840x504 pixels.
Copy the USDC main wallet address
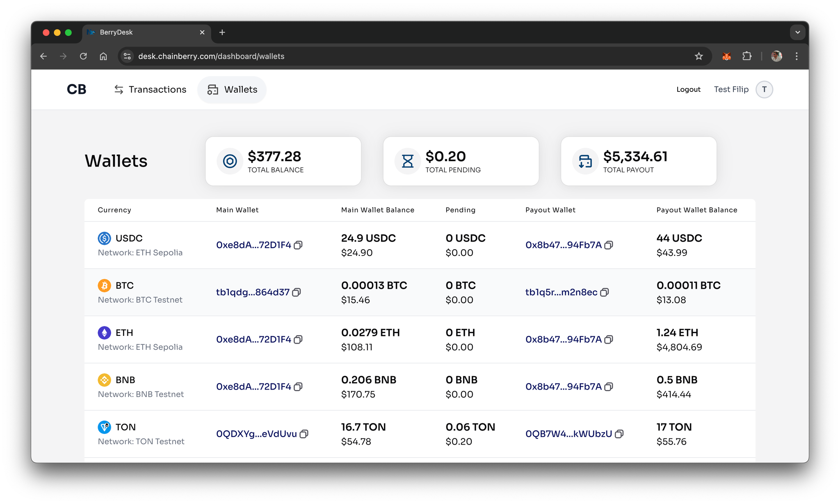coord(298,245)
